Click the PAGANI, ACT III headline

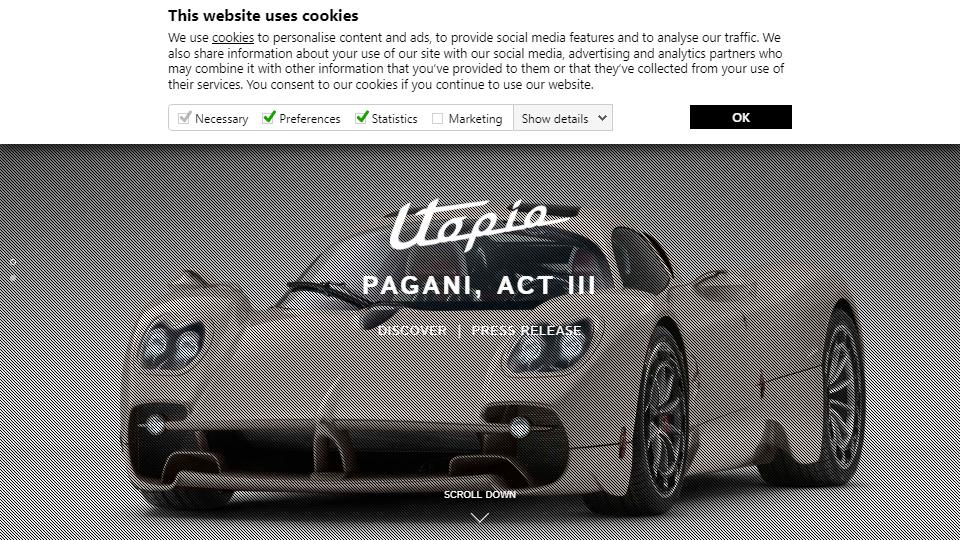(479, 285)
